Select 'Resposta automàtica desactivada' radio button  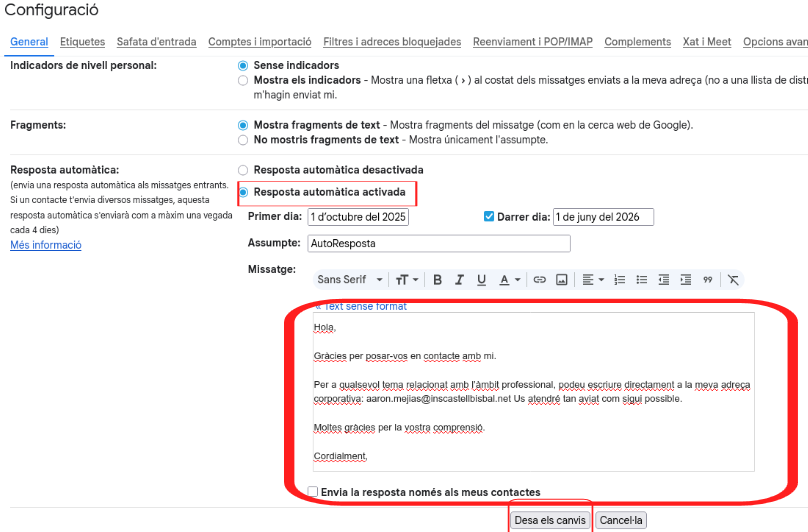click(x=243, y=170)
